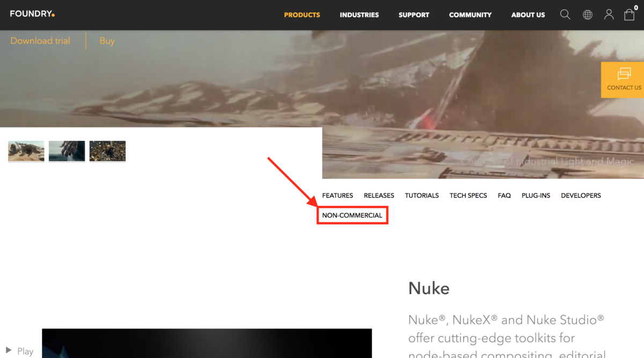Open the shopping bag cart
This screenshot has height=358, width=644.
pyautogui.click(x=630, y=13)
